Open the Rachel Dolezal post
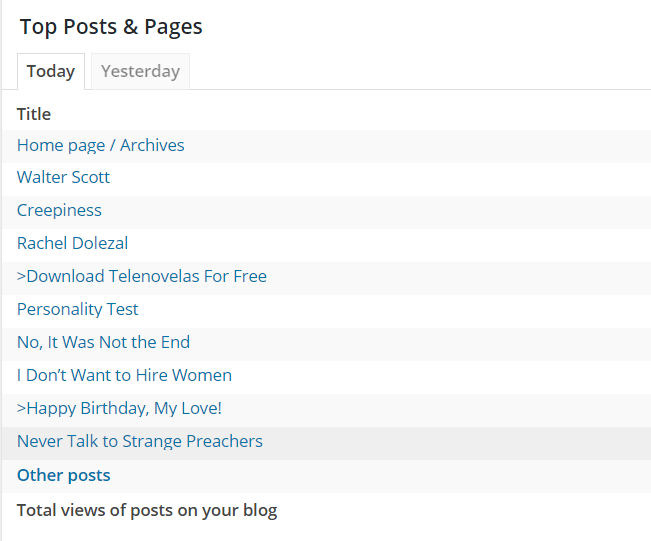The height and width of the screenshot is (541, 651). [x=72, y=243]
